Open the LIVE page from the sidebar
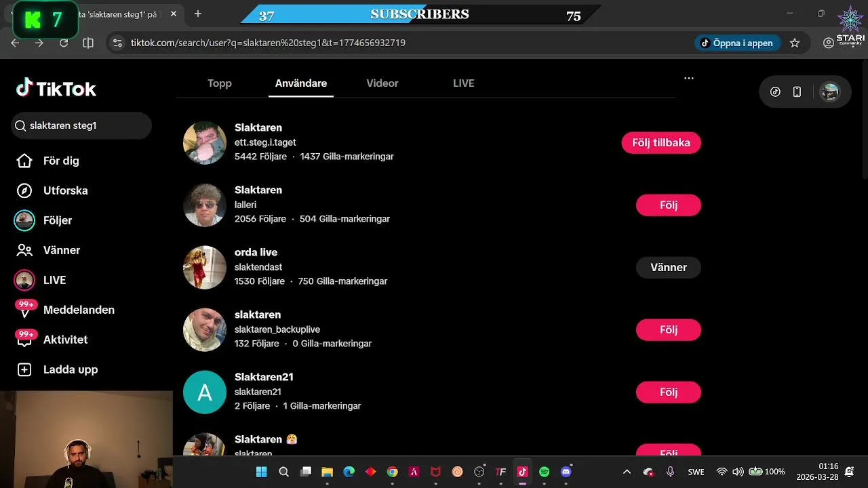 click(x=40, y=280)
